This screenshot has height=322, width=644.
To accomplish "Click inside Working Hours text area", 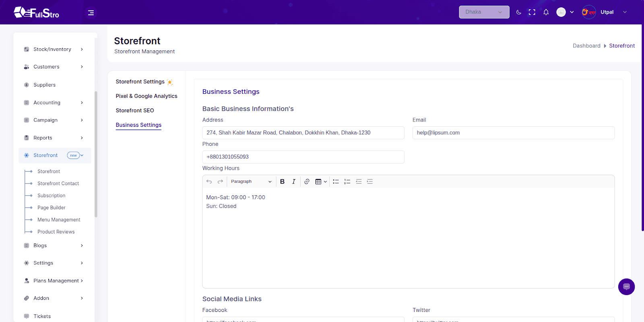I will click(408, 238).
